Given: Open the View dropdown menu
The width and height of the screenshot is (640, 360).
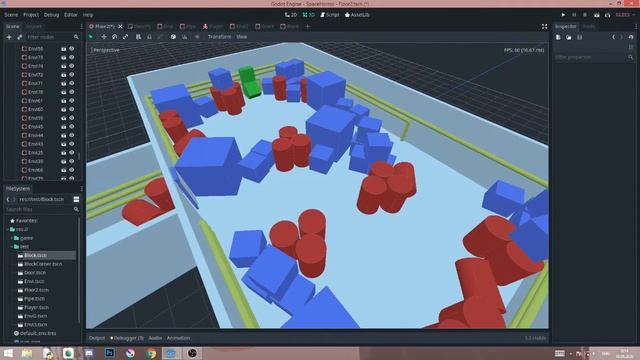Looking at the screenshot, I should click(242, 37).
